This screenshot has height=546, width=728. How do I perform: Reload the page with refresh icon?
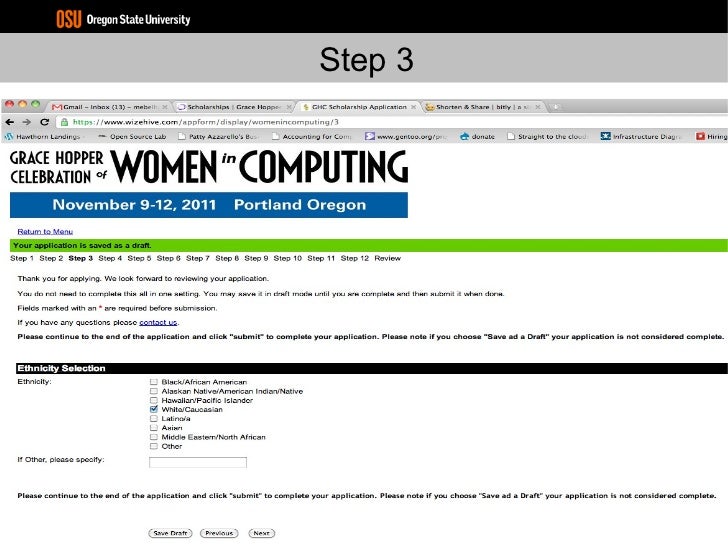(45, 122)
